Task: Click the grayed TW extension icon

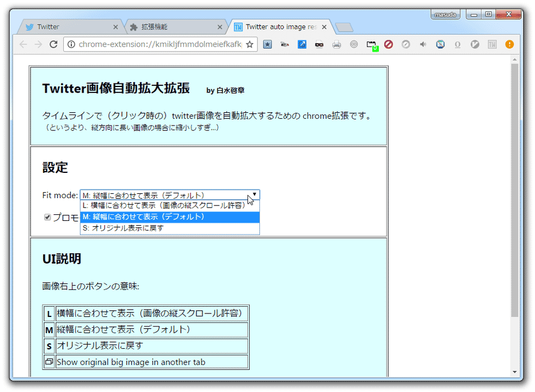Action: point(492,44)
